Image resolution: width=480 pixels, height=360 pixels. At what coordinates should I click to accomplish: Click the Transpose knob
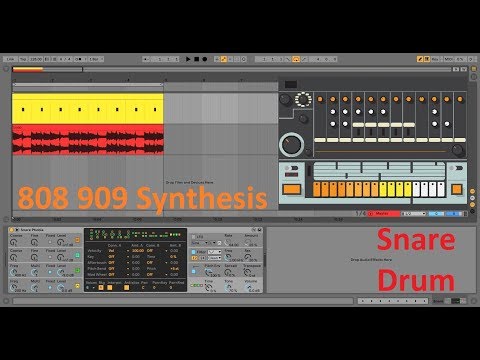click(248, 273)
